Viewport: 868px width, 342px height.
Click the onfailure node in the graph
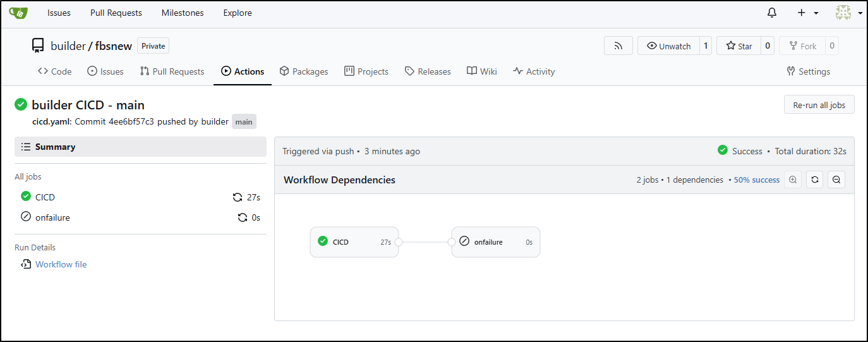[496, 242]
